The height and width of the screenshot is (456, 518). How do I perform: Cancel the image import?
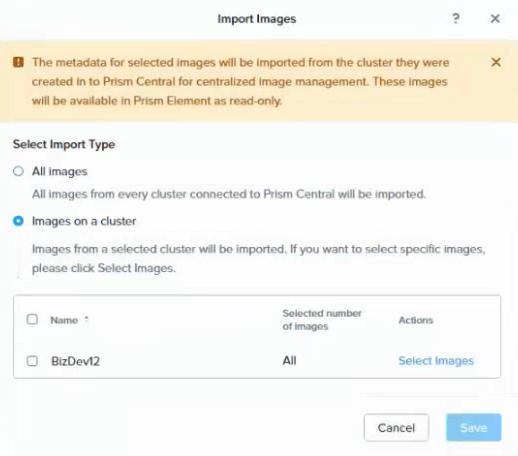coord(396,428)
